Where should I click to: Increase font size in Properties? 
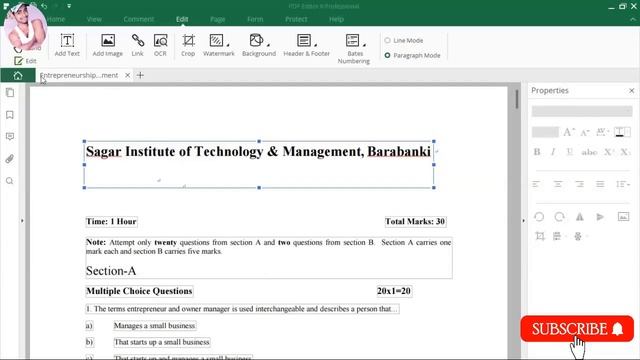point(569,132)
